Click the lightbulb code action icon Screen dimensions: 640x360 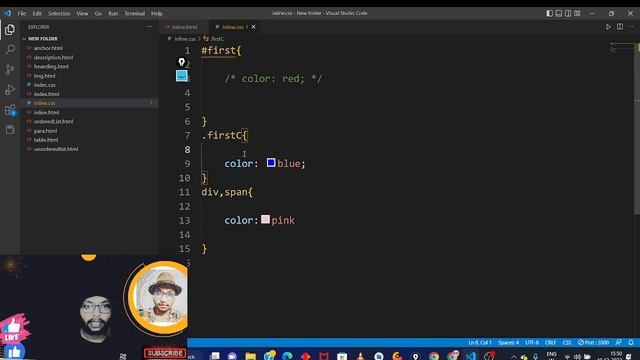tap(181, 62)
